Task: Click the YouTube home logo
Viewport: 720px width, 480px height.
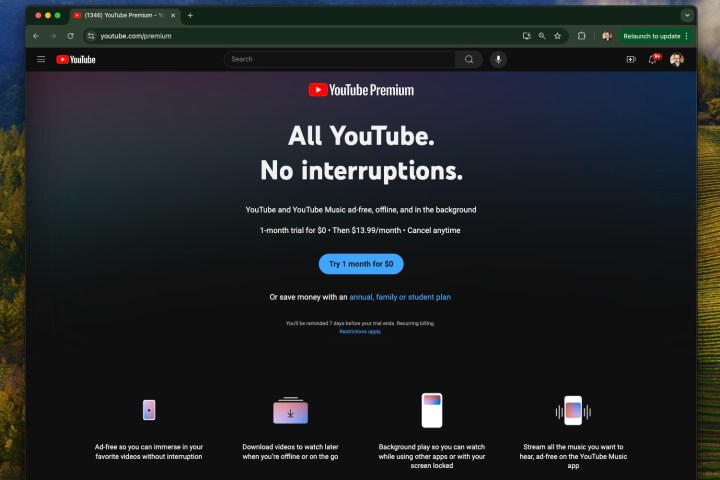Action: pyautogui.click(x=76, y=59)
